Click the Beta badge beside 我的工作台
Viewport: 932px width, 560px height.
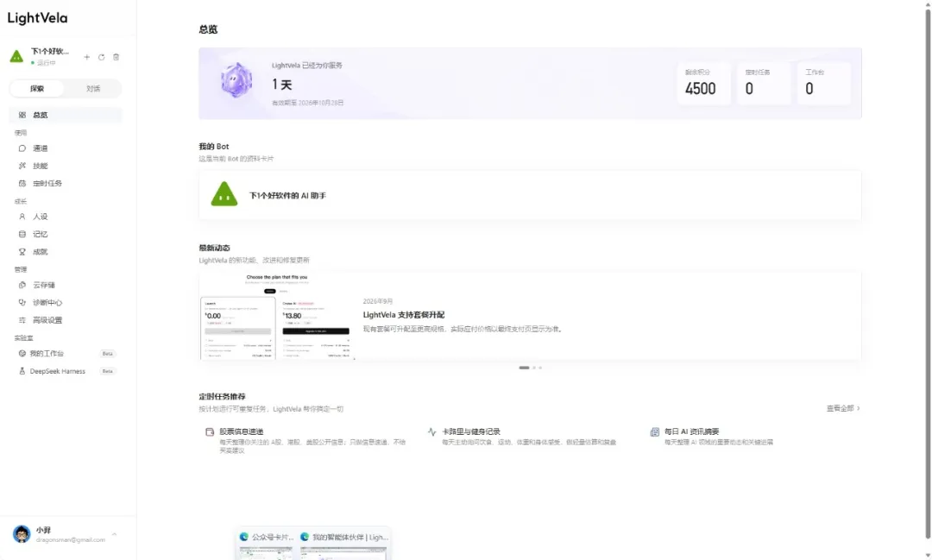pyautogui.click(x=108, y=354)
